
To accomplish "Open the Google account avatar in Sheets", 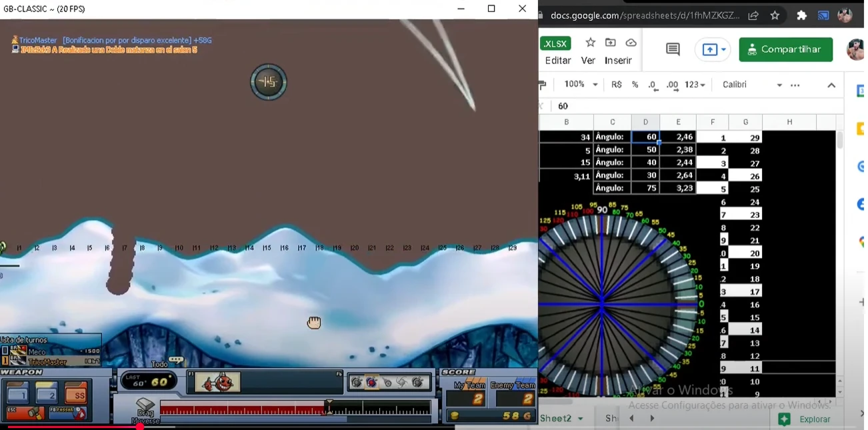I will [x=855, y=49].
